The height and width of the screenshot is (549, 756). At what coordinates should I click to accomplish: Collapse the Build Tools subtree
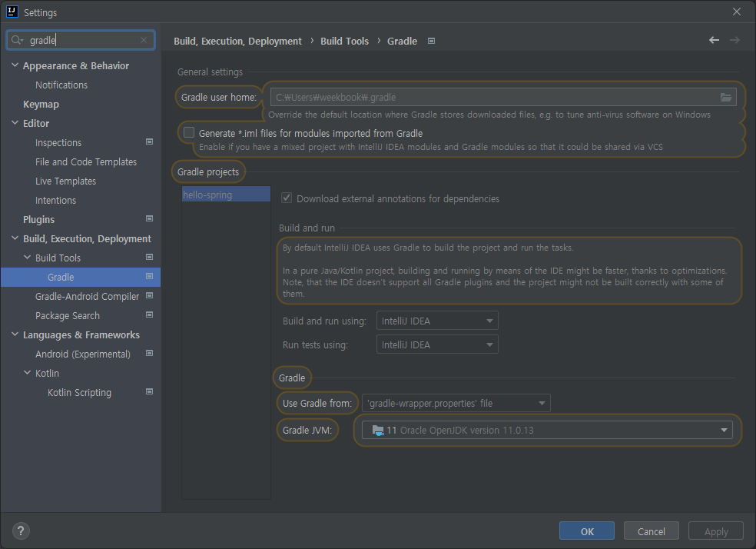tap(27, 258)
